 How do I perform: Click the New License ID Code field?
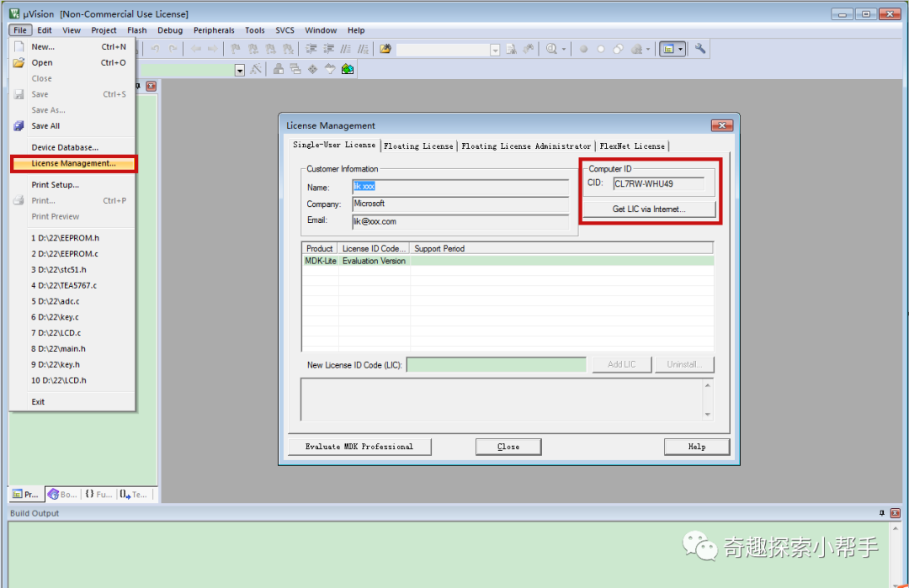tap(497, 364)
